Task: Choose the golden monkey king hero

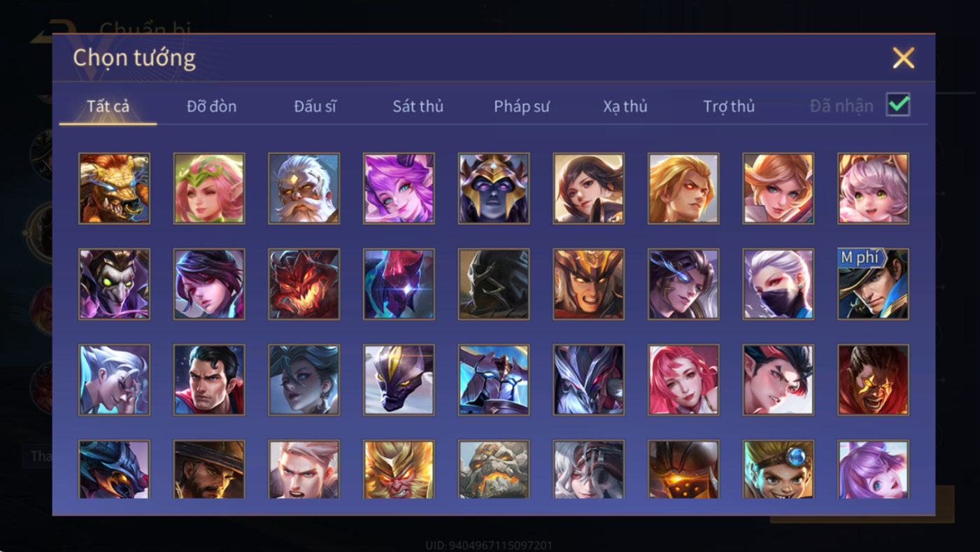Action: [x=399, y=469]
